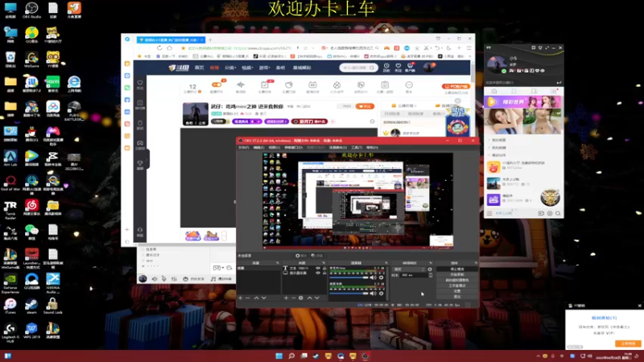Click the Windows Start button on taskbar
The width and height of the screenshot is (644, 362).
click(279, 356)
